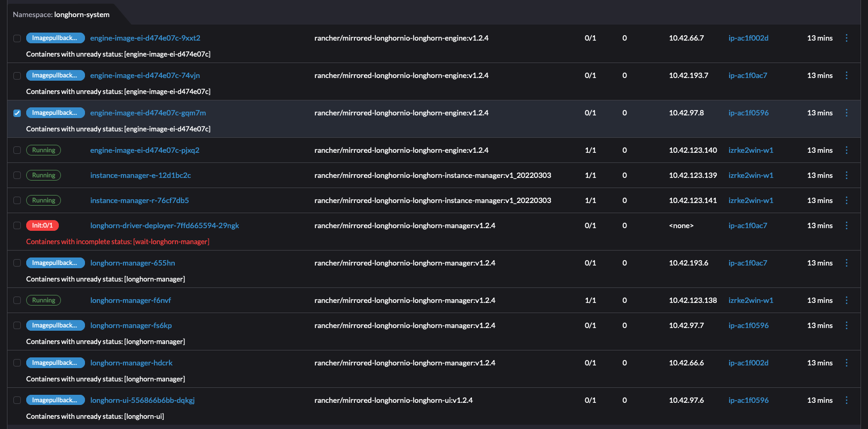Image resolution: width=868 pixels, height=429 pixels.
Task: Open actions menu for engine-image-ei-d474e07c-74vjn
Action: (847, 75)
